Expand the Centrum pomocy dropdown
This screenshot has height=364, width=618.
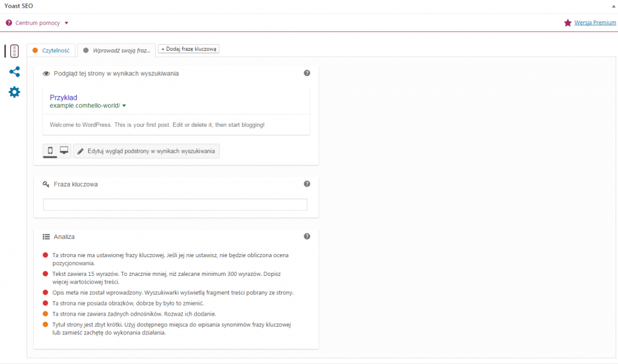[x=66, y=23]
